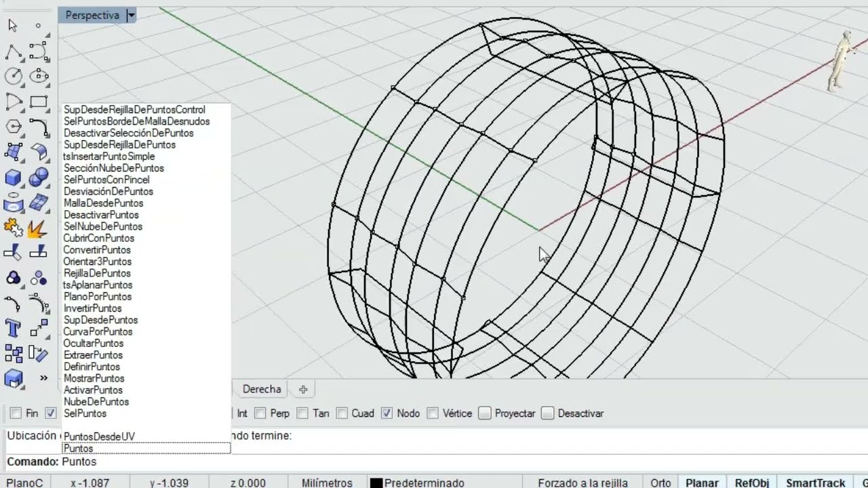Select PuntosDesdeUV autocomplete entry
The height and width of the screenshot is (488, 868).
pyautogui.click(x=99, y=436)
